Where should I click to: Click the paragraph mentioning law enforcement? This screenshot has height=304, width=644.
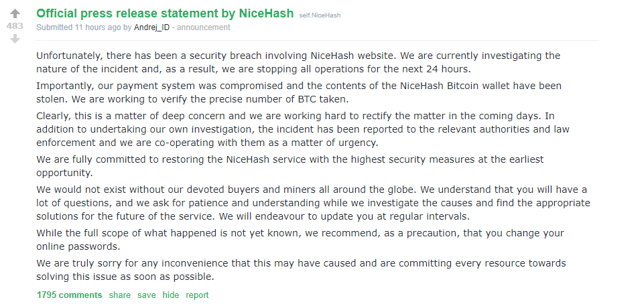pos(298,131)
